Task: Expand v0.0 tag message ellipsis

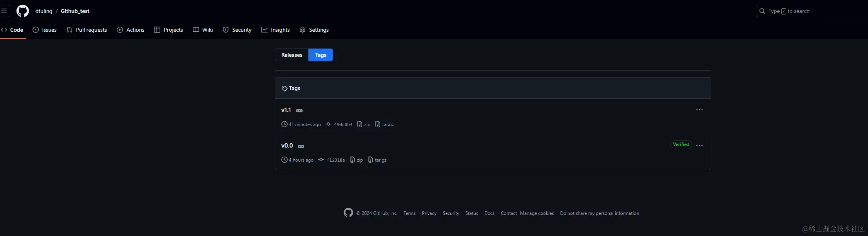Action: coord(301,146)
